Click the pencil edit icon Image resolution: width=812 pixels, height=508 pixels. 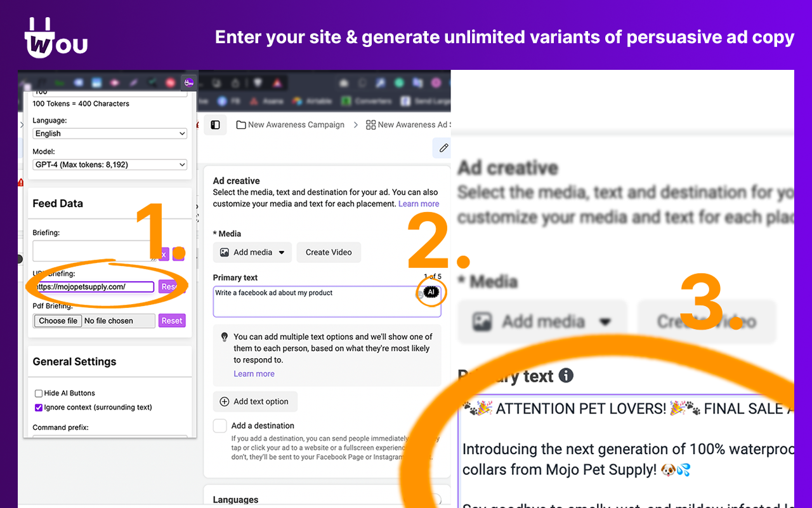click(x=443, y=148)
